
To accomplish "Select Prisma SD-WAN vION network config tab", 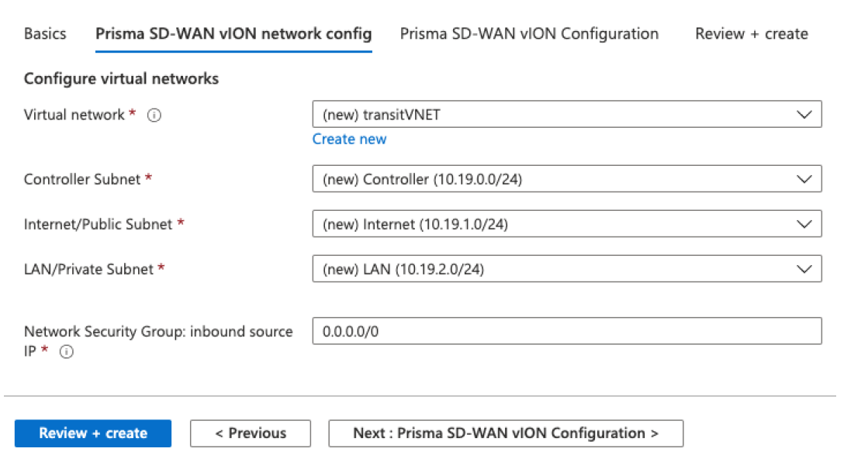I will [233, 34].
